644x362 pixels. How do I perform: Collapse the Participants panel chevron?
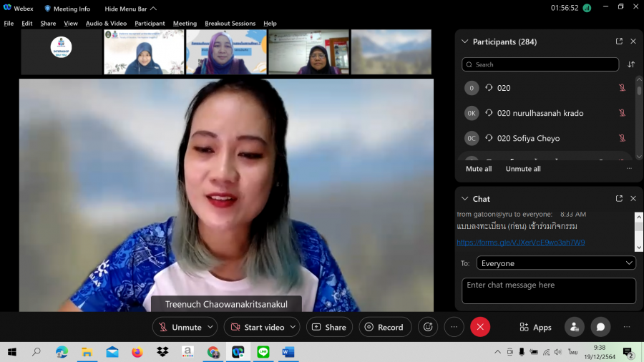(465, 41)
